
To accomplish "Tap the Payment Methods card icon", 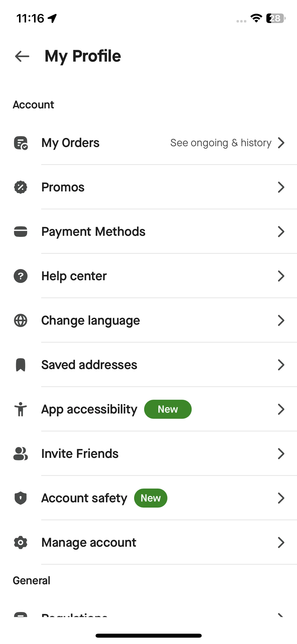I will click(x=21, y=232).
